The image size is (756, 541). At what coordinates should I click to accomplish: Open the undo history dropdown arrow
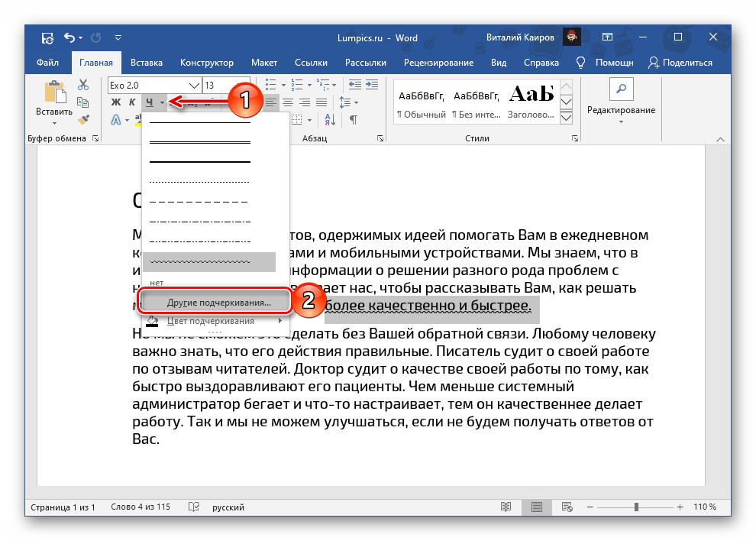[80, 37]
